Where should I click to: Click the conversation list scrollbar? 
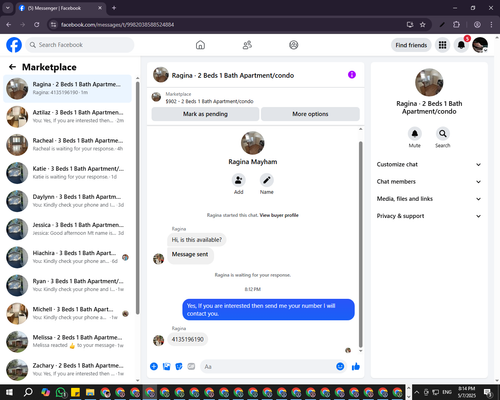(137, 197)
